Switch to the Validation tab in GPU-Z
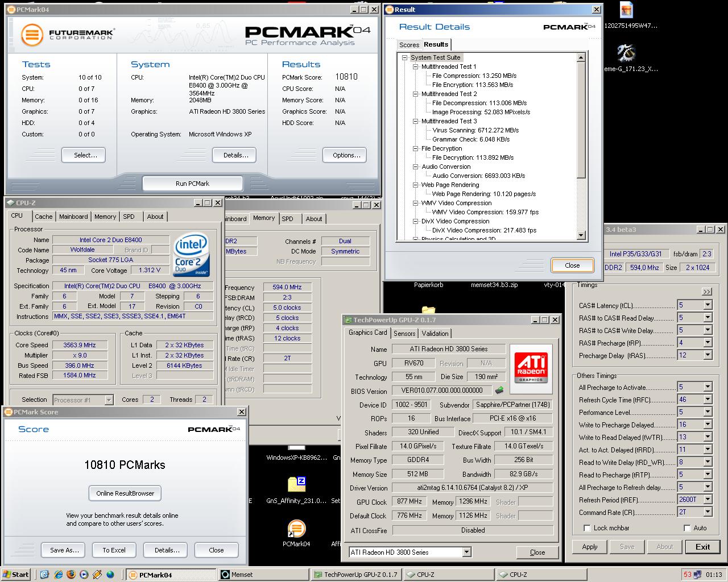This screenshot has height=582, width=728. [435, 334]
